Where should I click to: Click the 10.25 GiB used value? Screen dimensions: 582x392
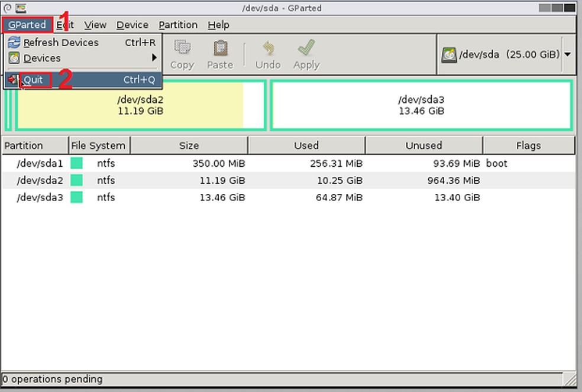(339, 180)
